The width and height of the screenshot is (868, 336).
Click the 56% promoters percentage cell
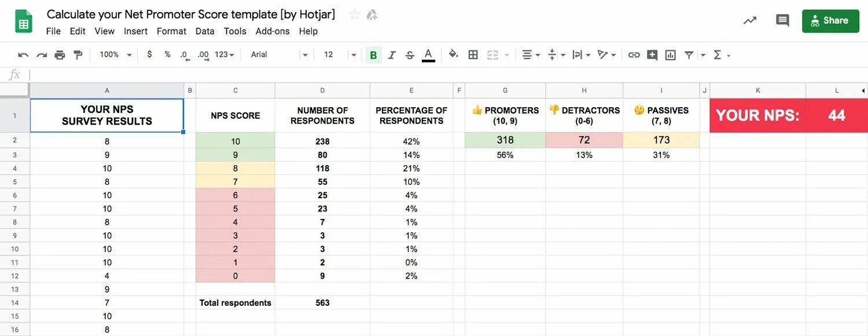[x=505, y=155]
